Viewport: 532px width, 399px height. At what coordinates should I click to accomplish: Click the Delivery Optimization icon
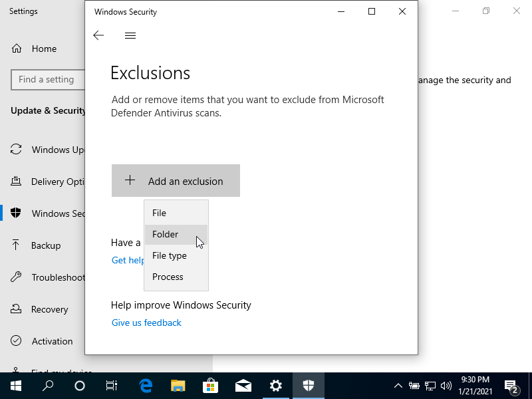pyautogui.click(x=16, y=181)
